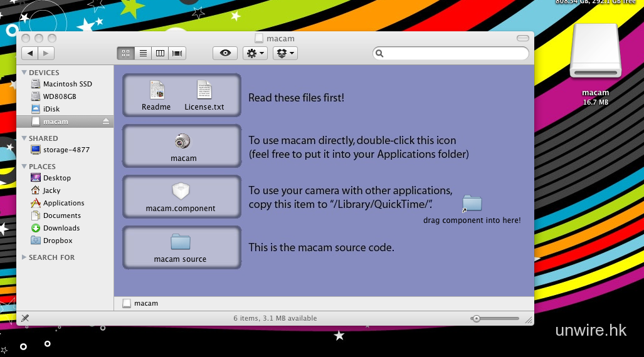The width and height of the screenshot is (644, 357).
Task: Click the Quick Look eye button
Action: pyautogui.click(x=225, y=53)
